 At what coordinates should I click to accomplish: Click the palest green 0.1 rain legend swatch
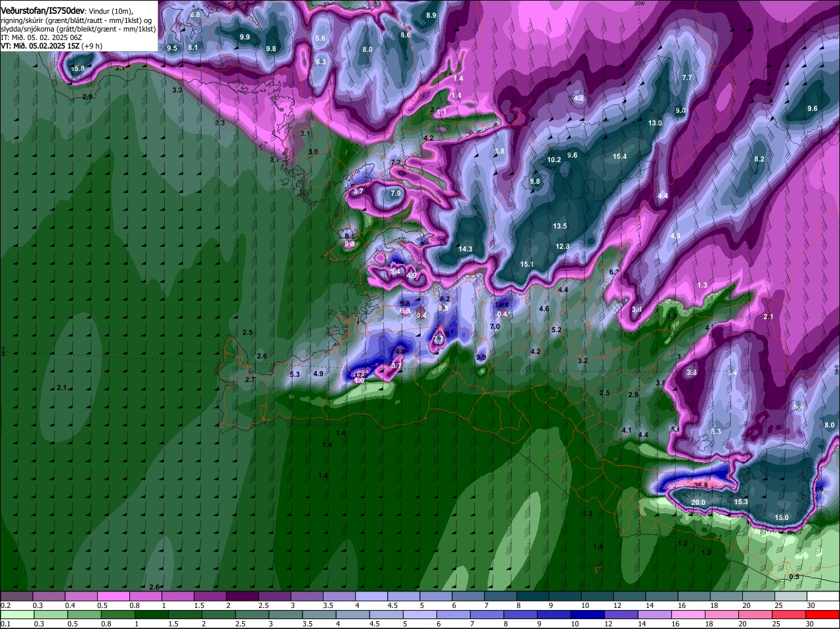pos(16,615)
